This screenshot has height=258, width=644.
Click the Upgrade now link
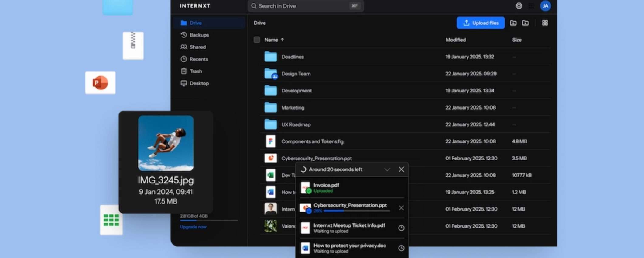click(x=193, y=227)
